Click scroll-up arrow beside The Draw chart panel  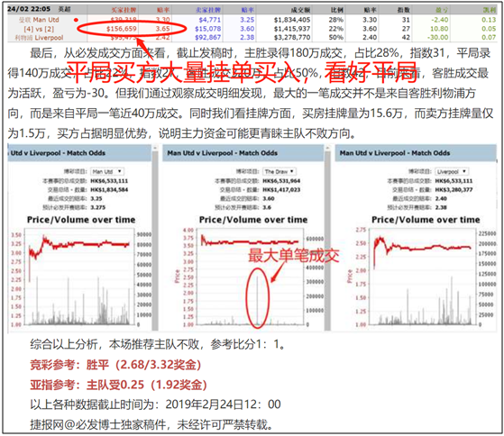tap(327, 148)
